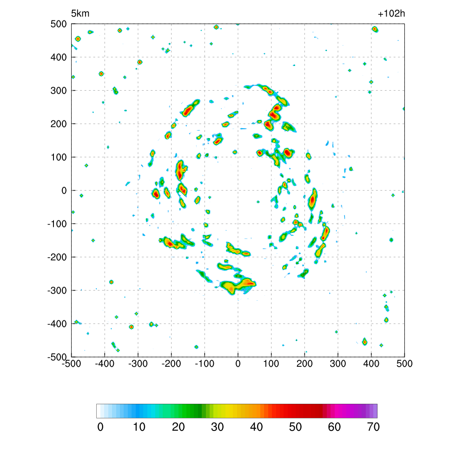
Task: Click the colorbar label '50'
Action: point(295,427)
